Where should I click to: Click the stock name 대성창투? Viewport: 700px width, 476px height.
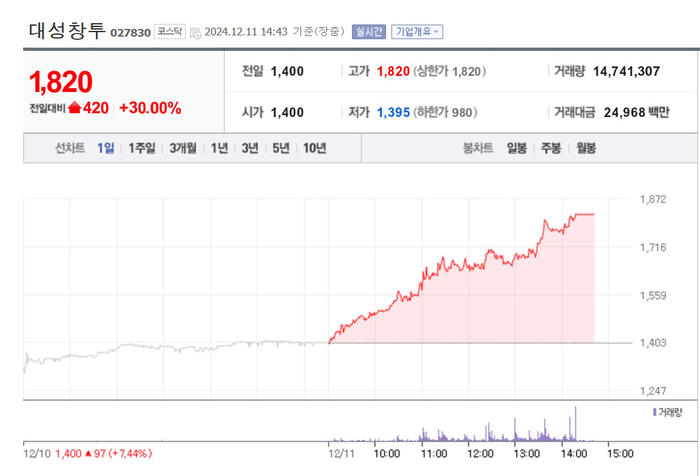pos(67,31)
